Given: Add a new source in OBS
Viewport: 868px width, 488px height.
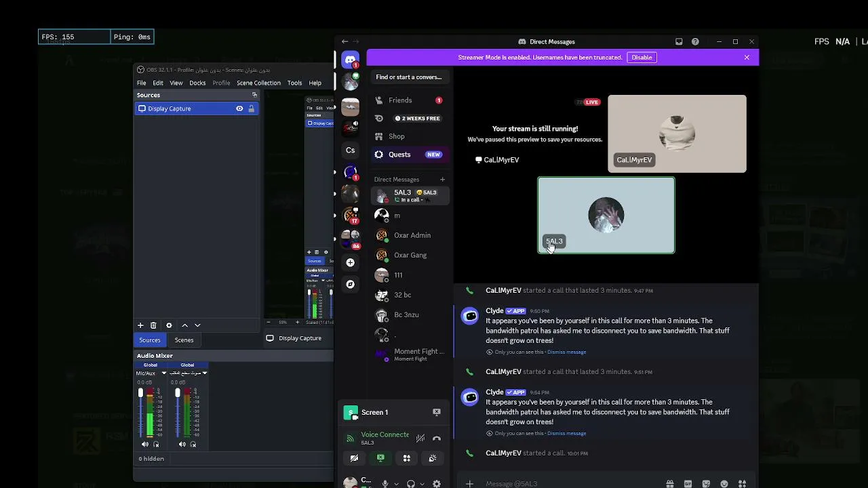Looking at the screenshot, I should coord(140,325).
